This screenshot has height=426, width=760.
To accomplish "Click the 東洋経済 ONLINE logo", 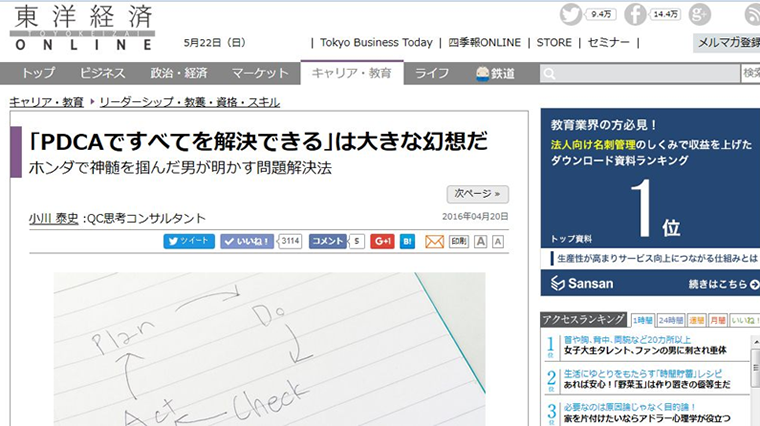I will 82,28.
